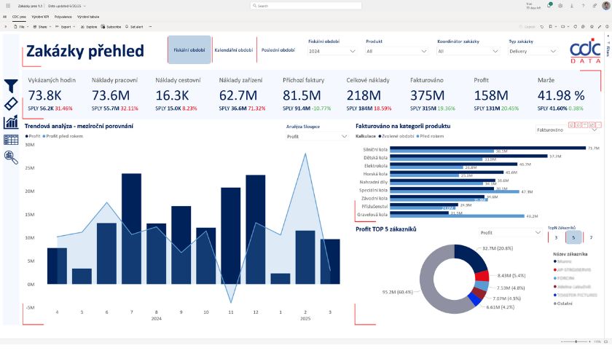Expand the Fiskální období 2024 dropdown
The width and height of the screenshot is (612, 364).
331,52
